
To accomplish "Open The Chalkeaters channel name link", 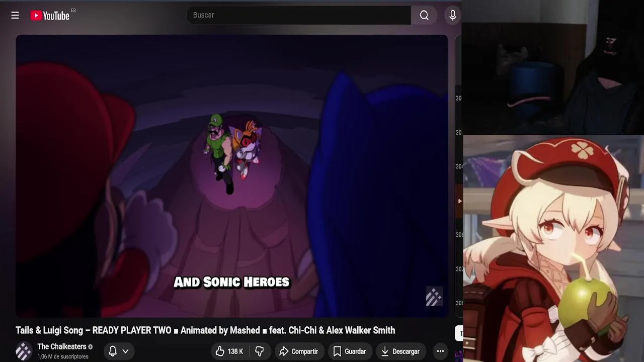I will coord(62,346).
